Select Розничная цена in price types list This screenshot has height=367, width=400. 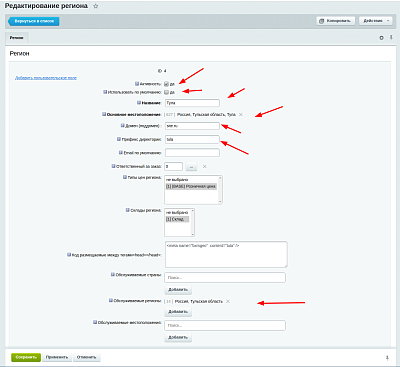[191, 186]
